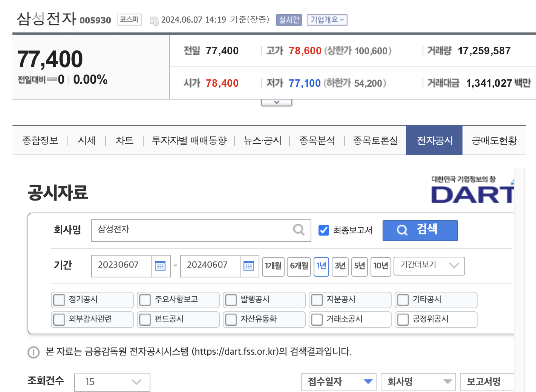The image size is (536, 392).
Task: Click the 저가 value 77,100
Action: (x=305, y=83)
